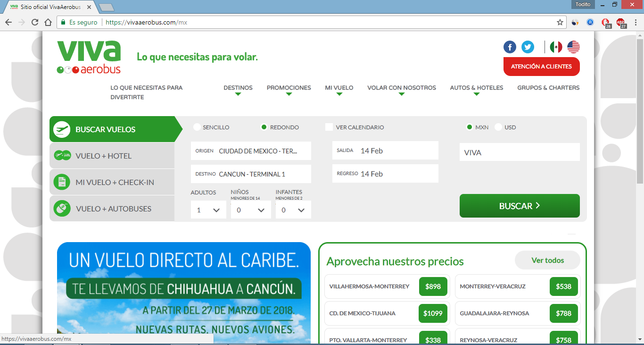Click the Origen airport field

[251, 151]
